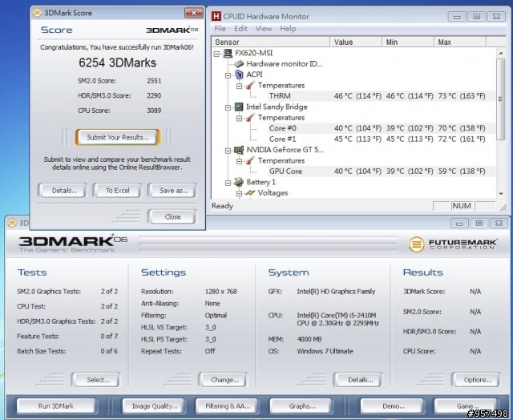Click the Battery 1 icon
This screenshot has width=513, height=420.
coord(239,182)
